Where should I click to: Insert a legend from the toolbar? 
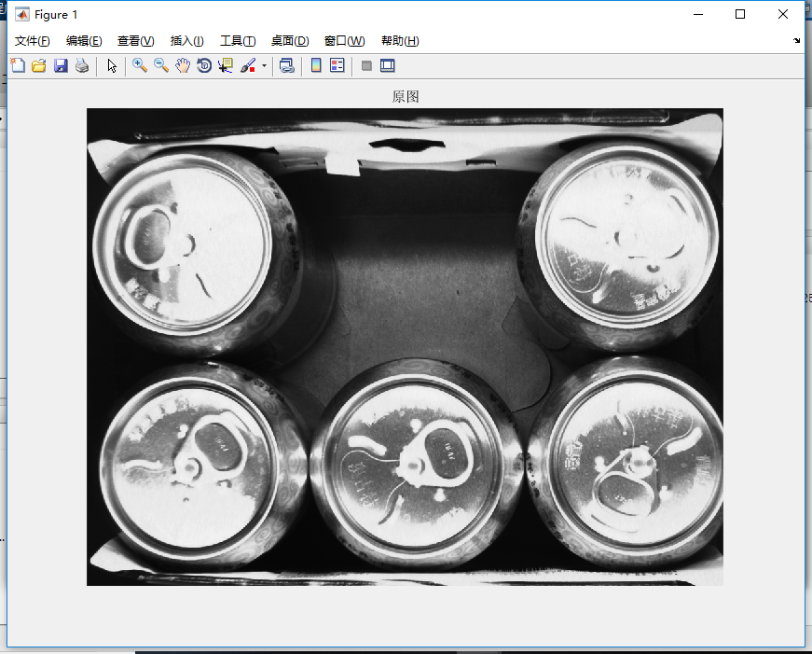[337, 65]
